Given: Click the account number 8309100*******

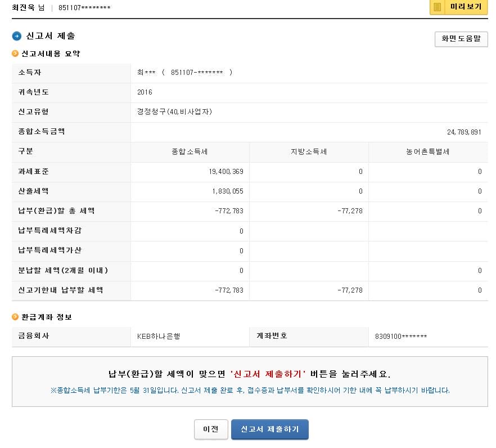Looking at the screenshot, I should [400, 337].
